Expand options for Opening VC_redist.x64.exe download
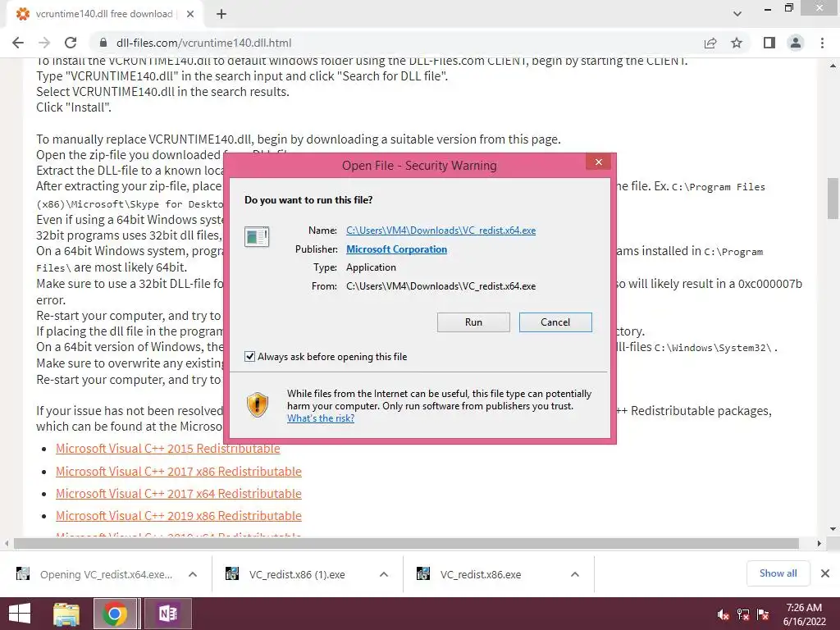Viewport: 840px width, 630px height. (193, 574)
